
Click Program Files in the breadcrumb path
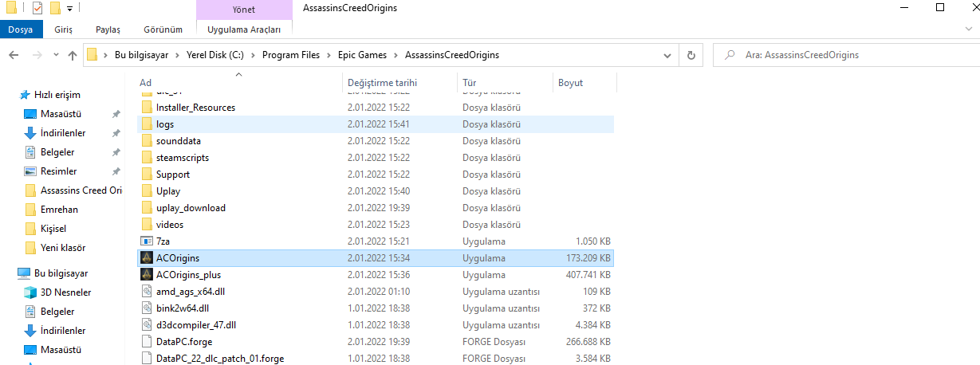click(290, 56)
